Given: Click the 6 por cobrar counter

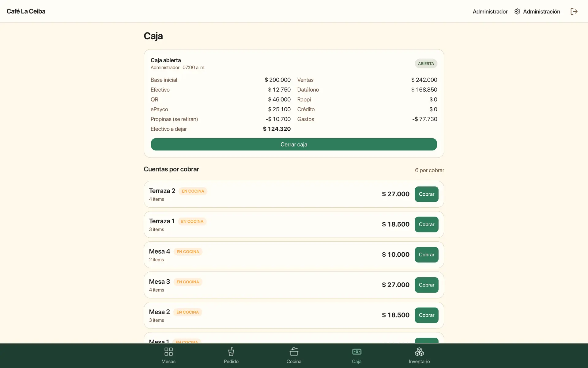Looking at the screenshot, I should 429,170.
